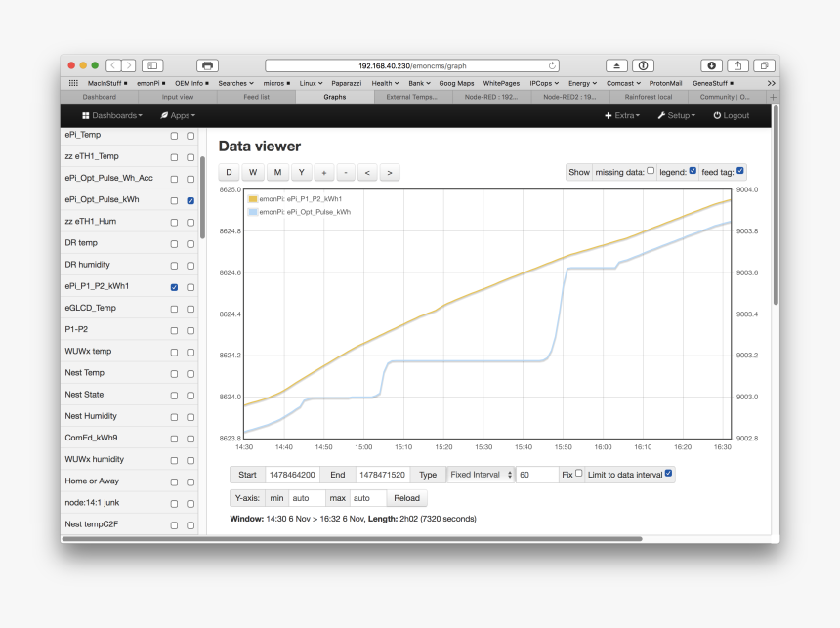The width and height of the screenshot is (840, 628).
Task: Set graph window to Week with W
Action: [253, 173]
